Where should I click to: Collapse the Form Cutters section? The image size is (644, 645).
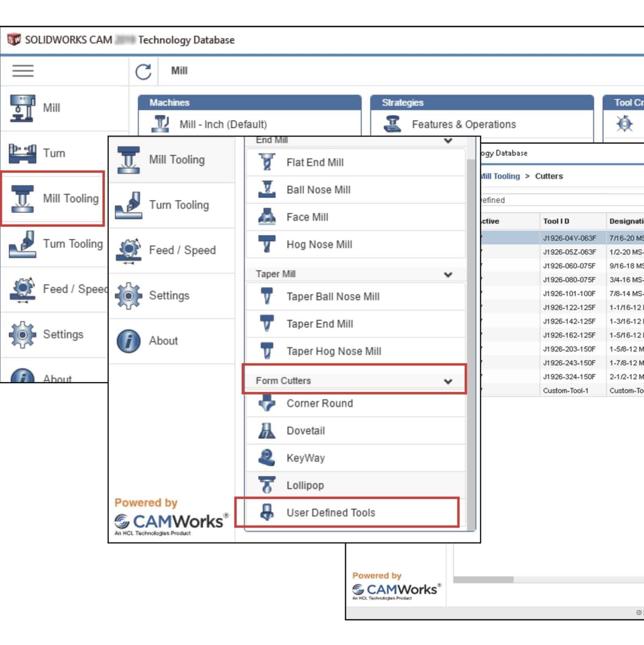point(448,381)
